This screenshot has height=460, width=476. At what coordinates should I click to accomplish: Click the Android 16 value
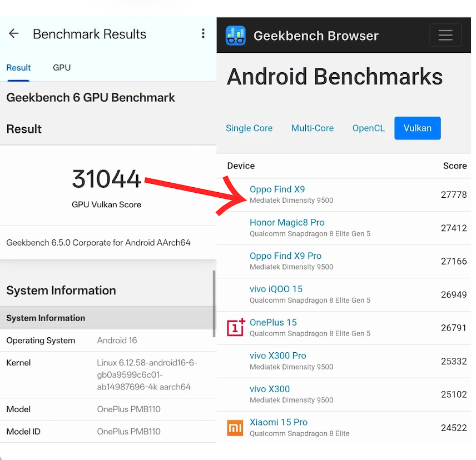click(117, 340)
